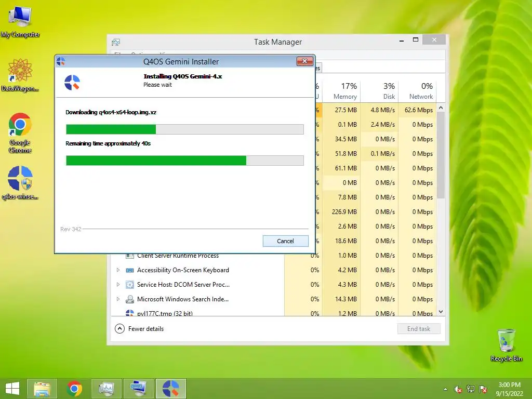The width and height of the screenshot is (532, 399).
Task: Click the network tray icon
Action: (470, 389)
